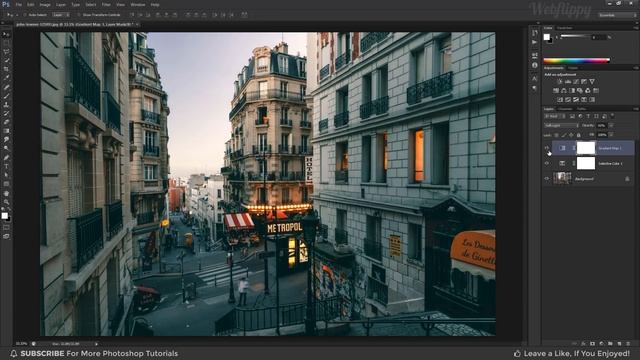Add a Color Balance adjustment
The height and width of the screenshot is (360, 640).
click(564, 91)
